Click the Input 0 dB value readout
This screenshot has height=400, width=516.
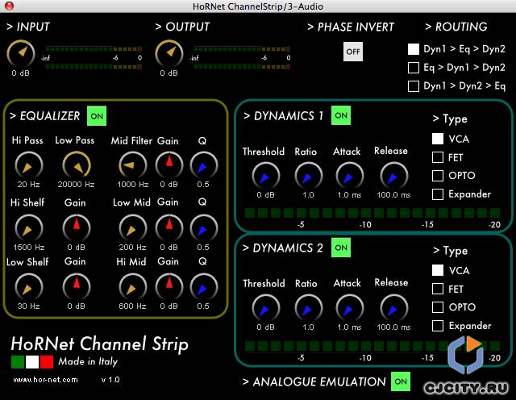(20, 73)
